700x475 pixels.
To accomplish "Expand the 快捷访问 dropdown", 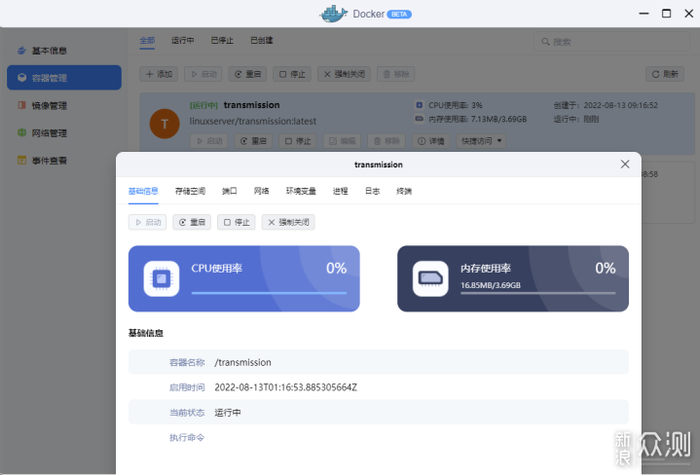I will [x=481, y=141].
